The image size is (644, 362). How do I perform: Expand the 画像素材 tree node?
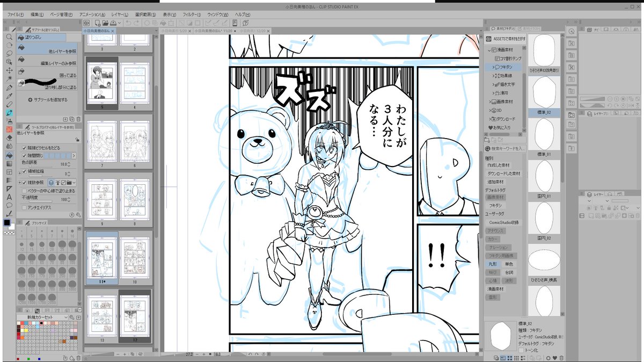pyautogui.click(x=489, y=102)
